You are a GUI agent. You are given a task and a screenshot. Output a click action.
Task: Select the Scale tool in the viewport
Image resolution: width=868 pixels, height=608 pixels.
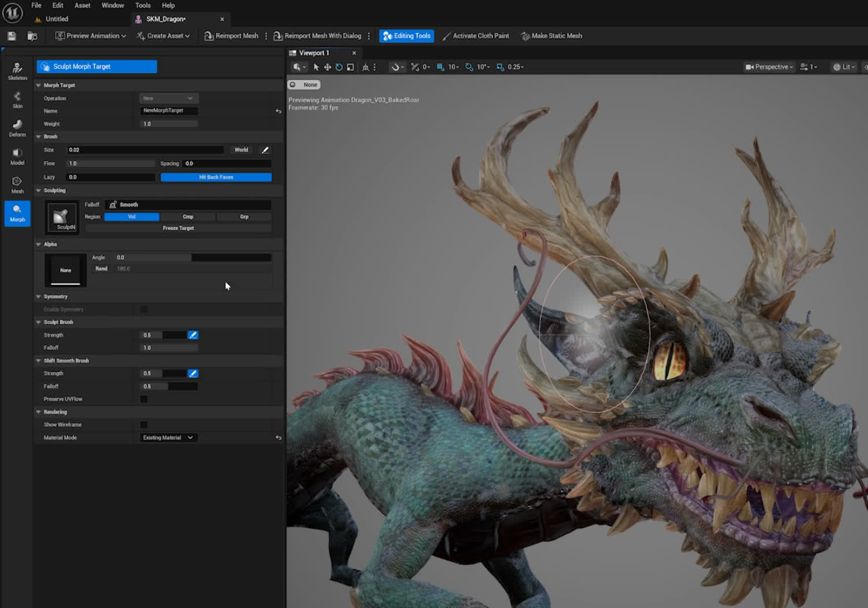350,67
